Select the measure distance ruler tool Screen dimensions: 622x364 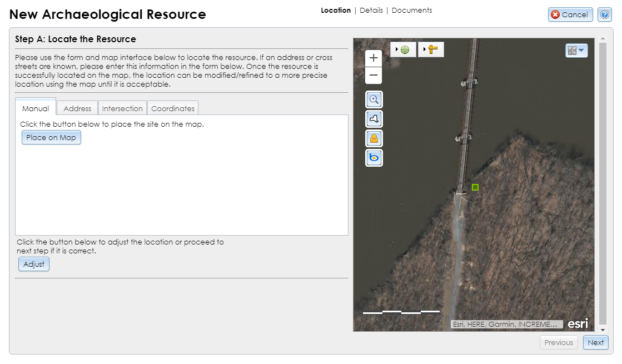[433, 49]
